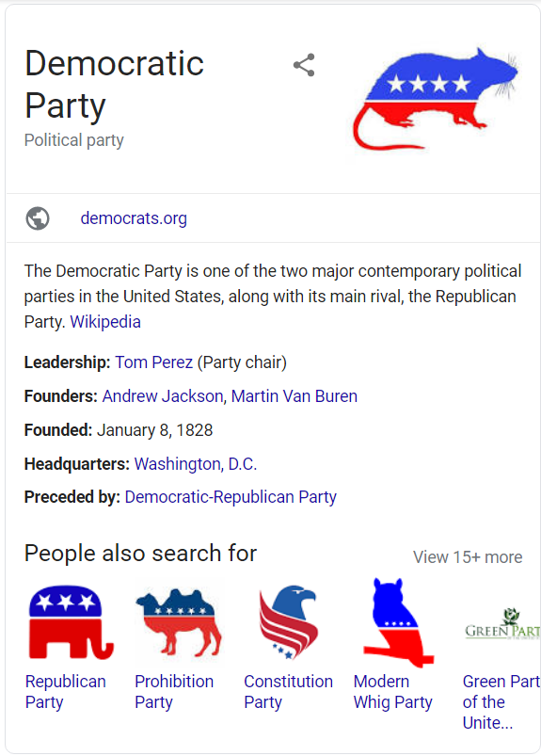Expand View 15+ more results

point(468,556)
